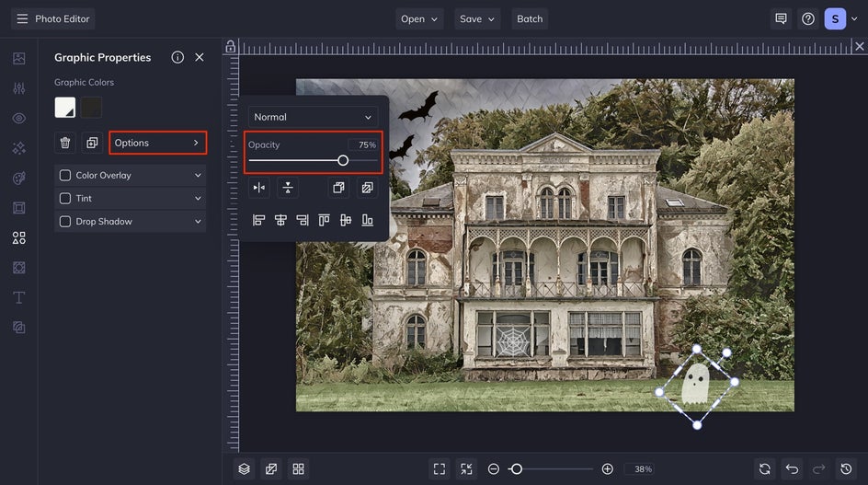Click the Opacity slider handle
The height and width of the screenshot is (485, 868).
pyautogui.click(x=343, y=160)
